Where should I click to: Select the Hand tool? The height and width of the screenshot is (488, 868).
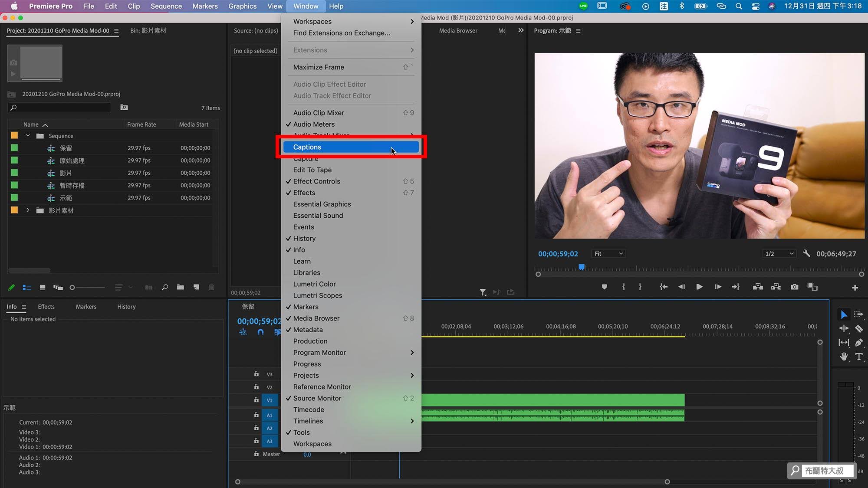[843, 357]
